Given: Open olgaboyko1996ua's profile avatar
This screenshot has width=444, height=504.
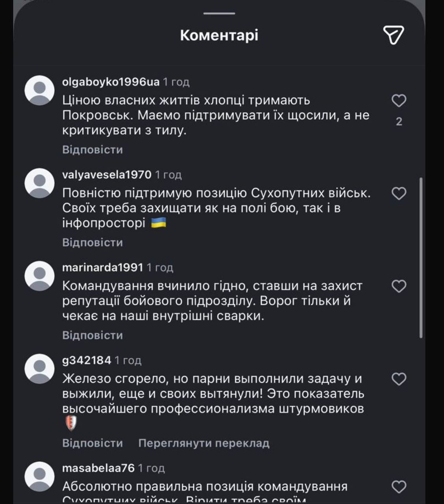Looking at the screenshot, I should point(39,91).
